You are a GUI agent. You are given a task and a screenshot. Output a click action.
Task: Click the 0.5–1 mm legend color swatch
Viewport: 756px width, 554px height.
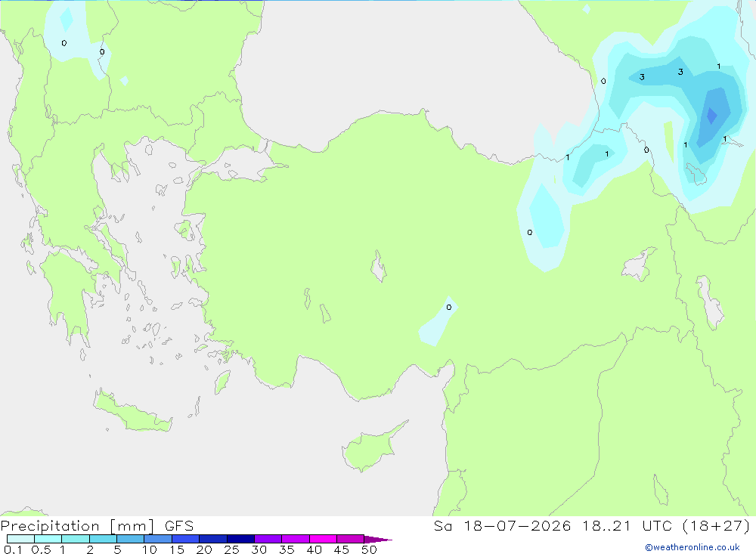48,539
